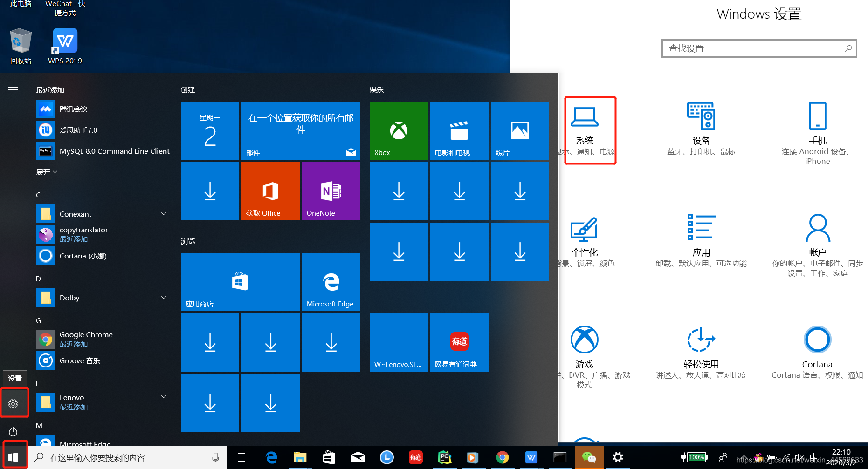This screenshot has width=868, height=469.
Task: Open 应用 apps settings
Action: [x=701, y=241]
